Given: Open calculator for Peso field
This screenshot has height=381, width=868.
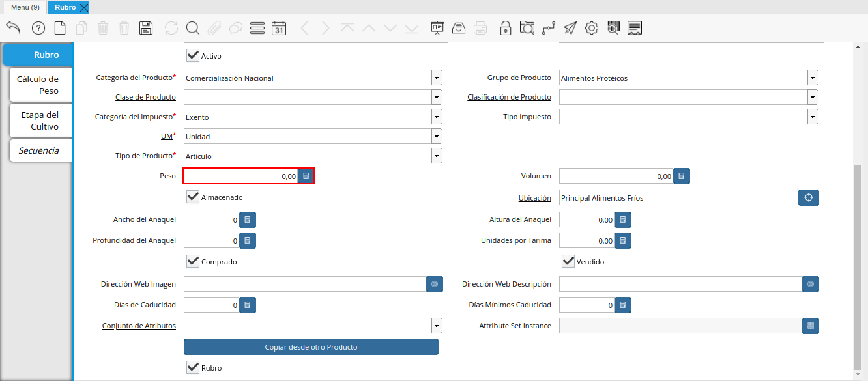Looking at the screenshot, I should click(306, 176).
